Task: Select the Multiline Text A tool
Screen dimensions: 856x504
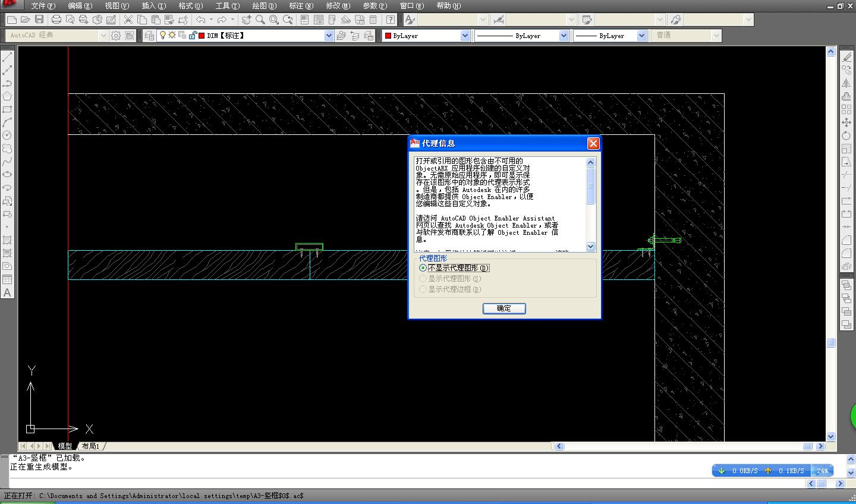Action: (x=7, y=292)
